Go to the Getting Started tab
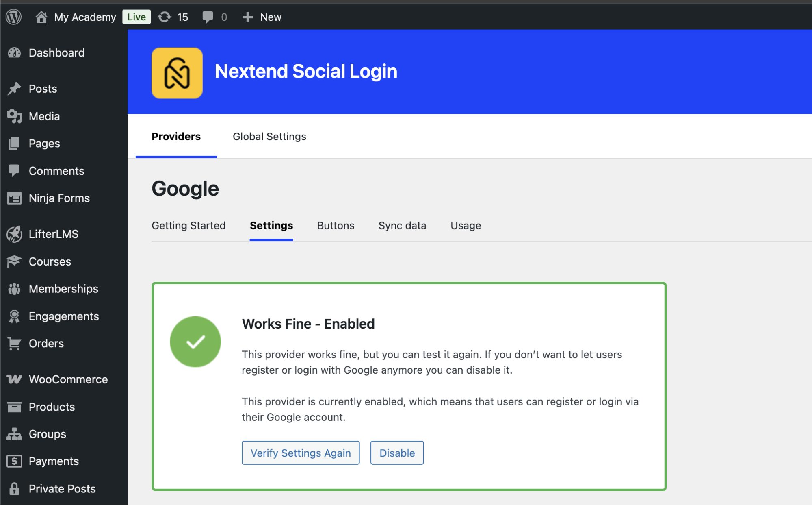The height and width of the screenshot is (505, 812). point(188,226)
